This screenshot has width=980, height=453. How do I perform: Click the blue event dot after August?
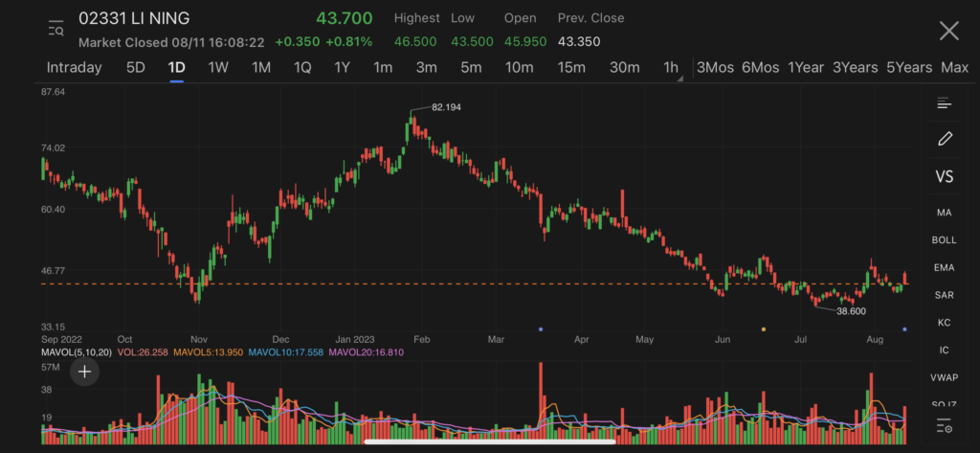(904, 329)
